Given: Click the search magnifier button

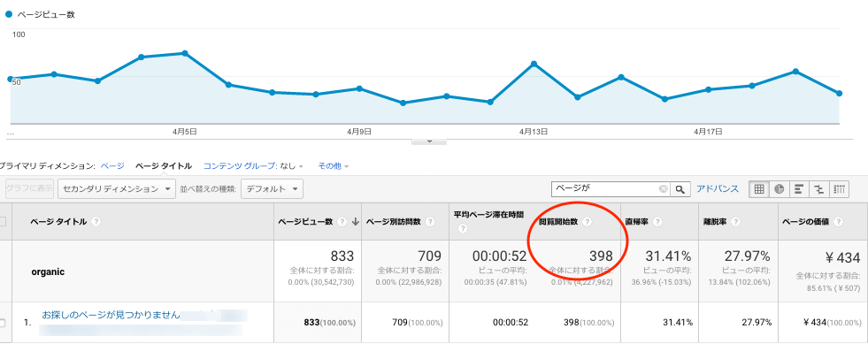Looking at the screenshot, I should point(680,189).
